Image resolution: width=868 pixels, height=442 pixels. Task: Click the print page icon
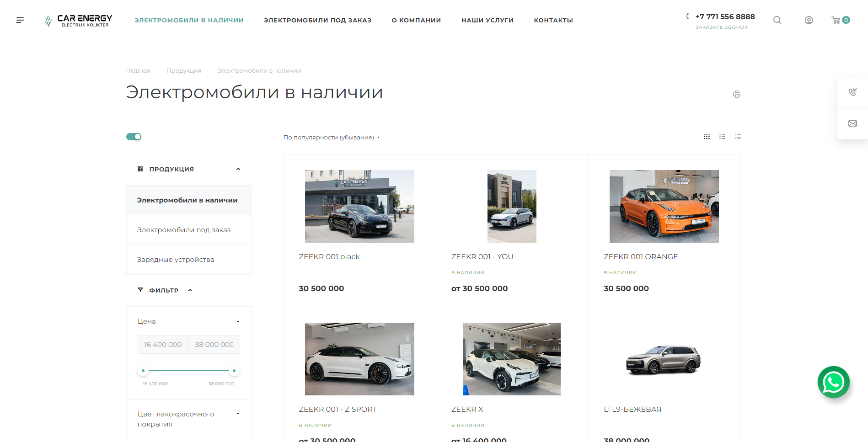pos(737,94)
